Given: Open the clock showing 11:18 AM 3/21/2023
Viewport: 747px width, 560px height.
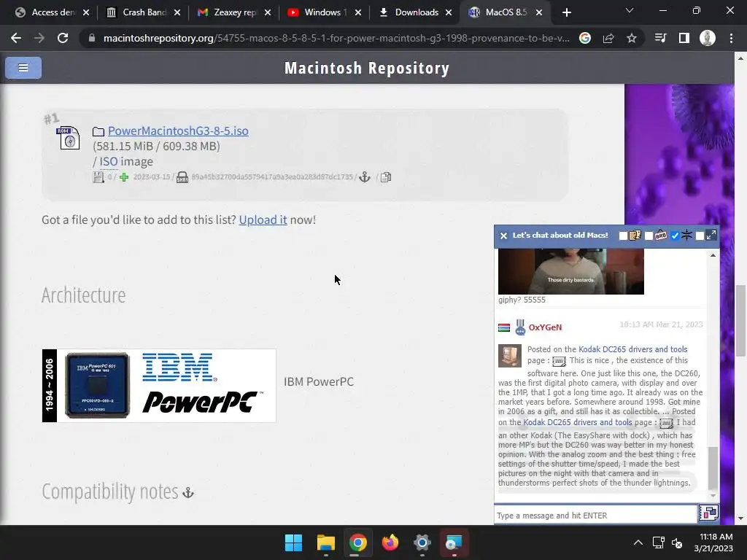Looking at the screenshot, I should (x=713, y=542).
